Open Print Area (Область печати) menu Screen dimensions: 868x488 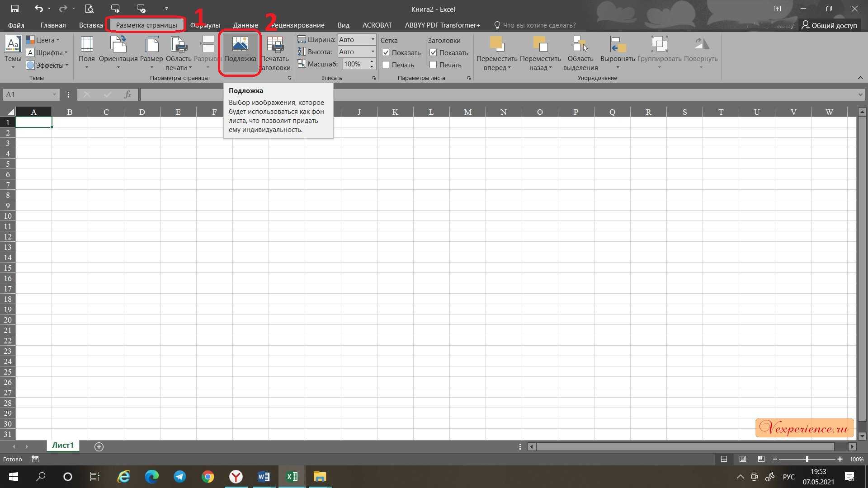(179, 52)
